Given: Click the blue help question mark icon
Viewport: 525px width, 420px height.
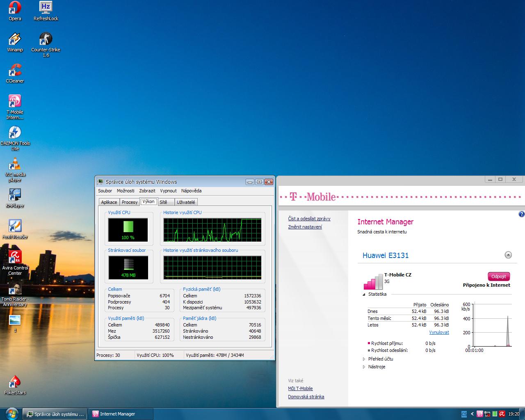Looking at the screenshot, I should 521,214.
